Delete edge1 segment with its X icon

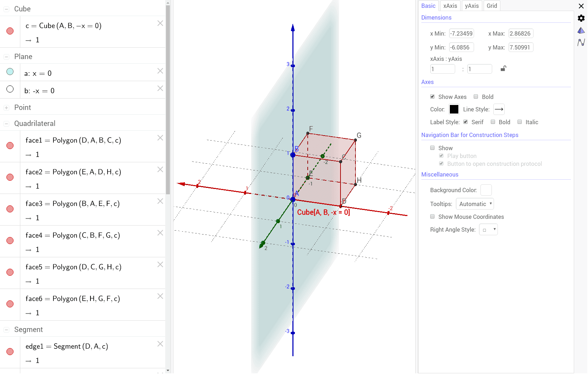click(160, 344)
